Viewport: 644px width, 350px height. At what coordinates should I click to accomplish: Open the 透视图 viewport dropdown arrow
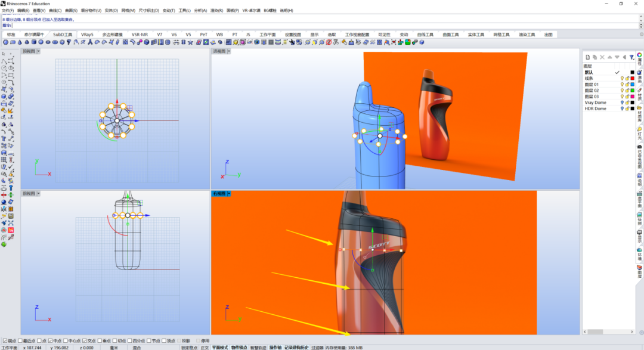pos(229,51)
